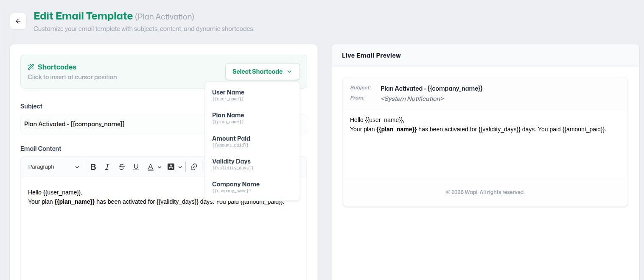
Task: Insert the Validity Days shortcode
Action: click(x=252, y=164)
